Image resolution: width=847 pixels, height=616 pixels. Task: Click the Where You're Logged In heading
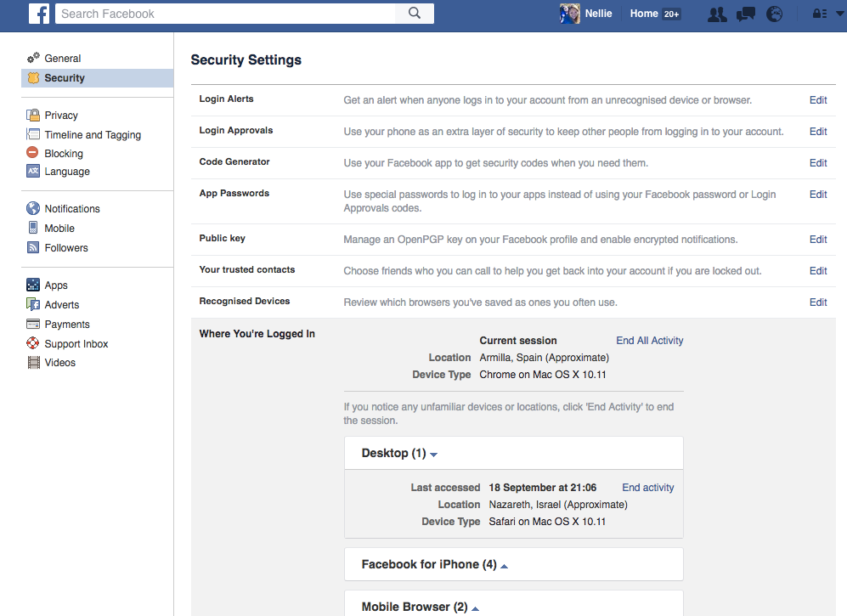257,334
